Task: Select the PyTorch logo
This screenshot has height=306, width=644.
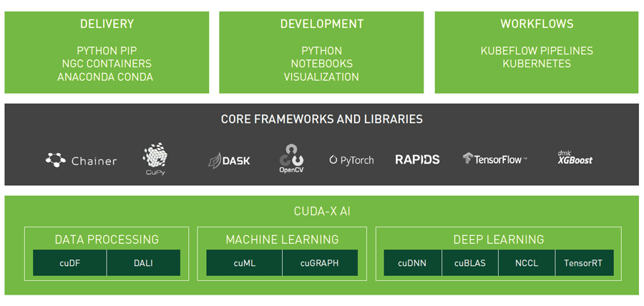Action: click(351, 160)
